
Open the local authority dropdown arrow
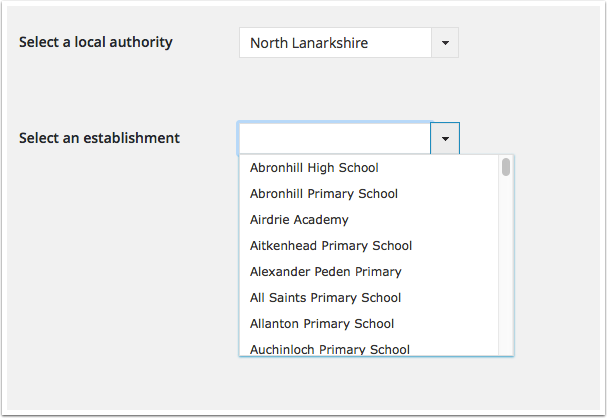[444, 43]
